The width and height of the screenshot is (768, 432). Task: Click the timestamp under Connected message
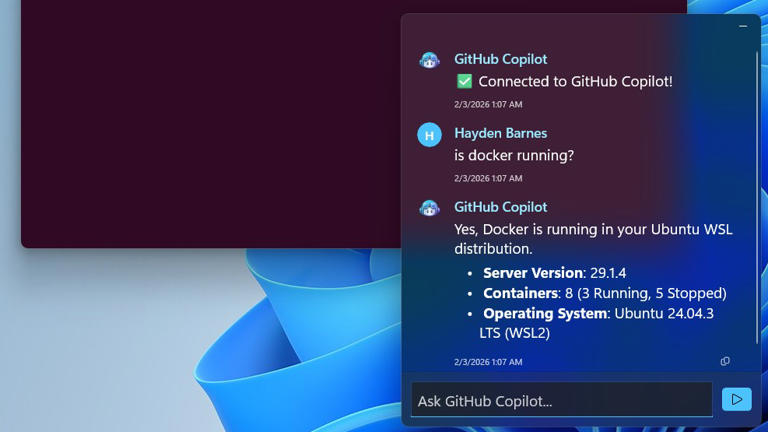pos(488,104)
